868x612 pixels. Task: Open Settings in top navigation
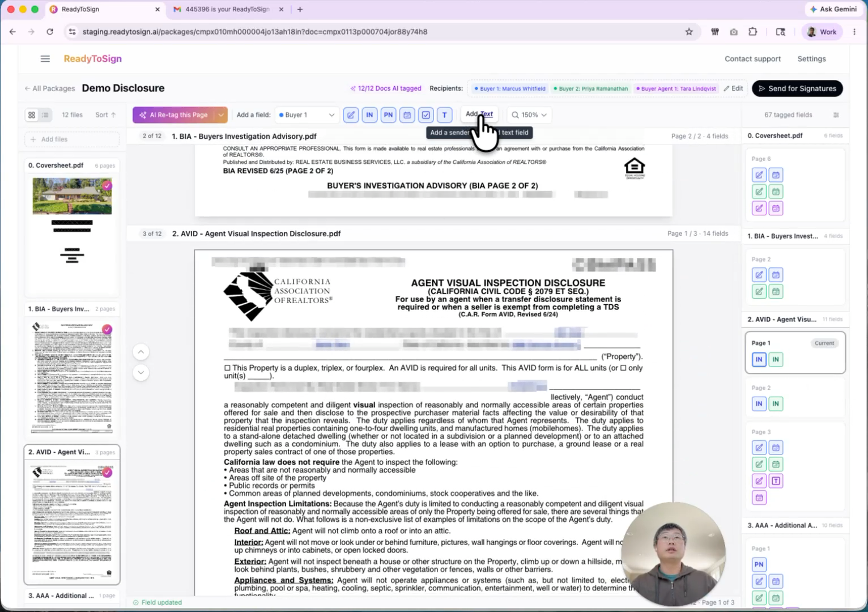tap(811, 59)
